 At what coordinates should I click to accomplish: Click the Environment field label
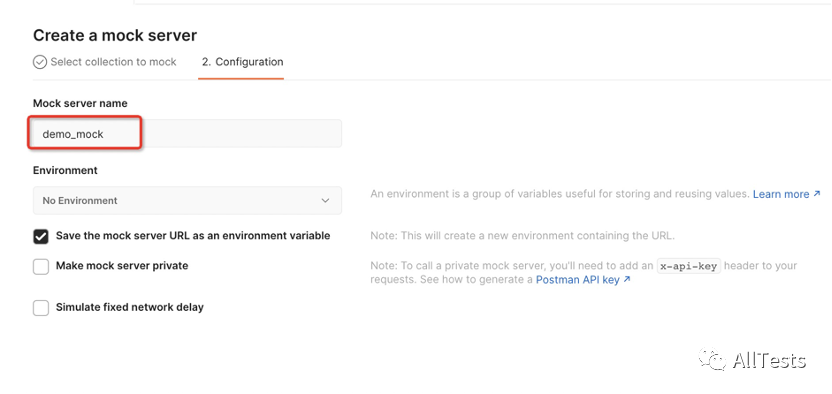point(65,170)
